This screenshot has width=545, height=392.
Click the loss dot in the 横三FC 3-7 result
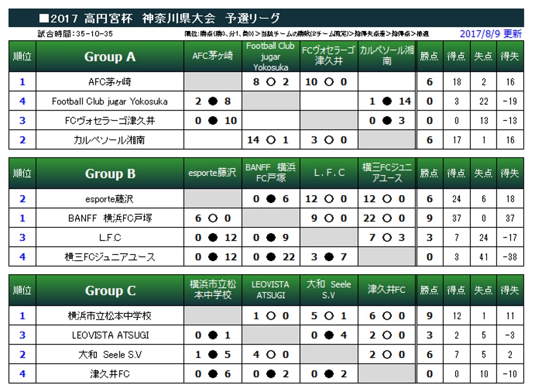click(329, 257)
